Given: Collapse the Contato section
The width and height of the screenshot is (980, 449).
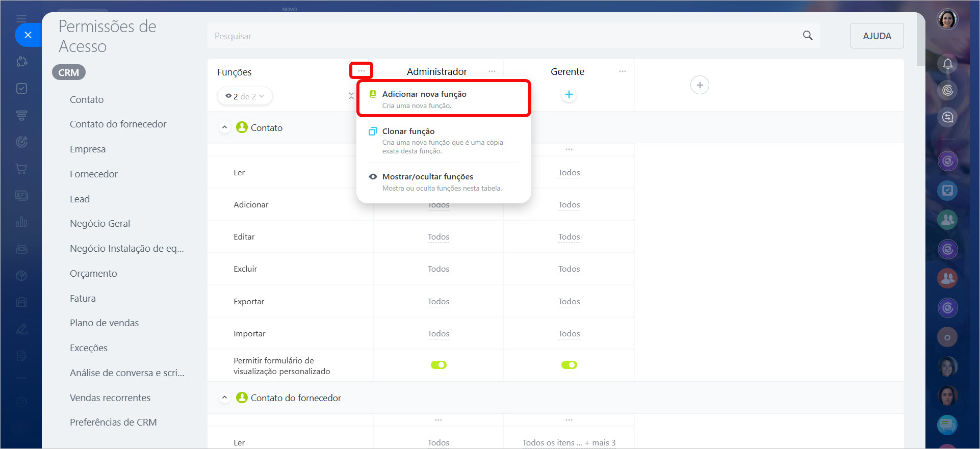Looking at the screenshot, I should [x=224, y=127].
